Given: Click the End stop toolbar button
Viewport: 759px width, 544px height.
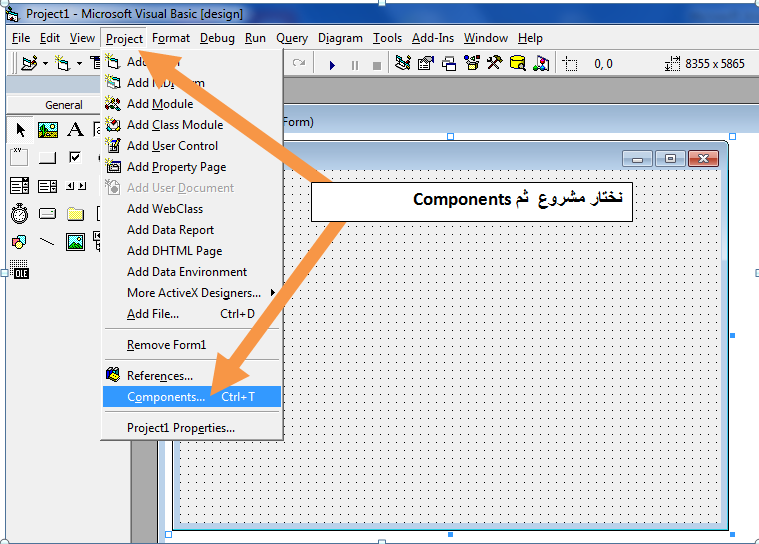Looking at the screenshot, I should point(377,65).
